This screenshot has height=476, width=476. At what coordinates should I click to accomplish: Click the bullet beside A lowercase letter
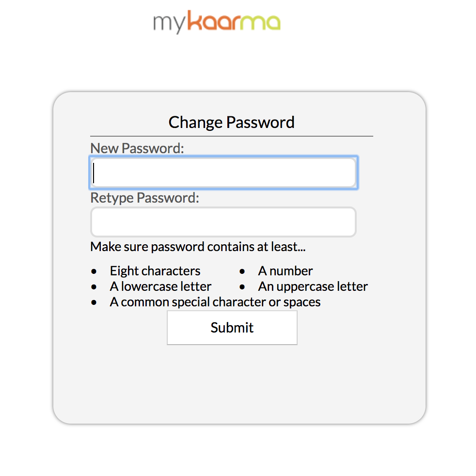(94, 287)
